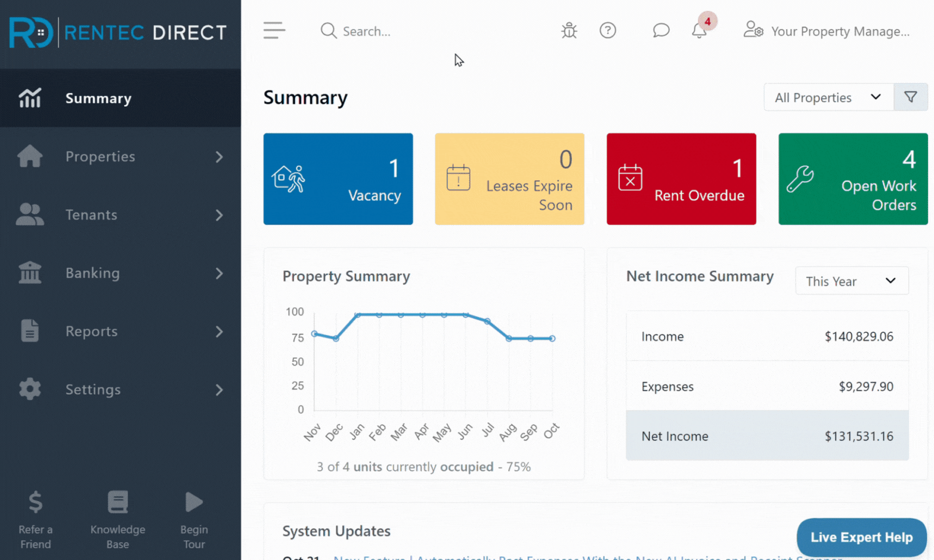934x560 pixels.
Task: Open Settings in sidebar
Action: (120, 389)
